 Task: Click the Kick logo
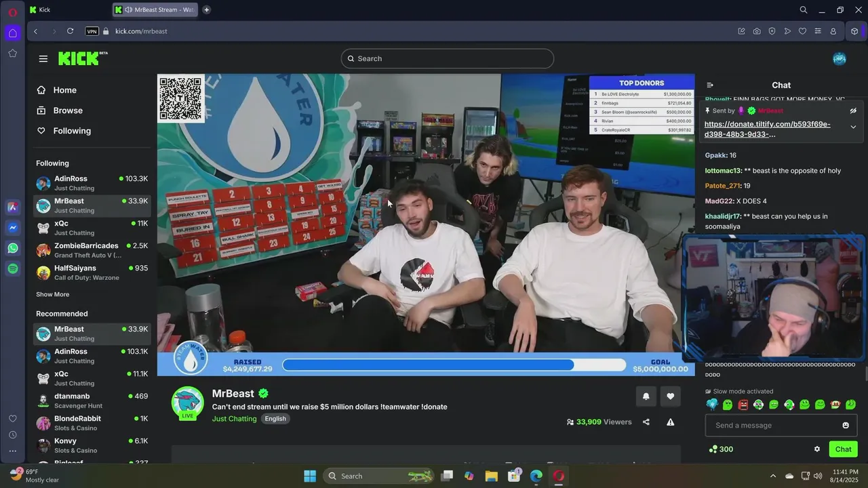click(82, 58)
